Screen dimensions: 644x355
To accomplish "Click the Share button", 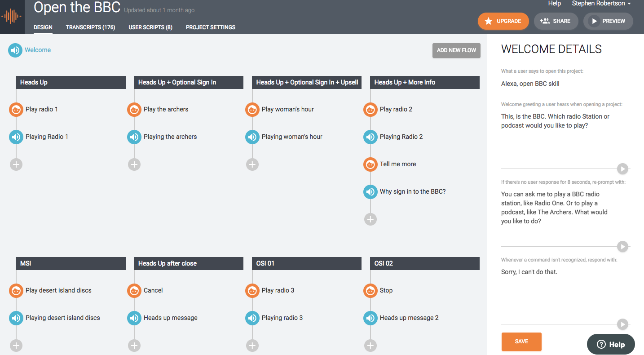I will tap(556, 21).
